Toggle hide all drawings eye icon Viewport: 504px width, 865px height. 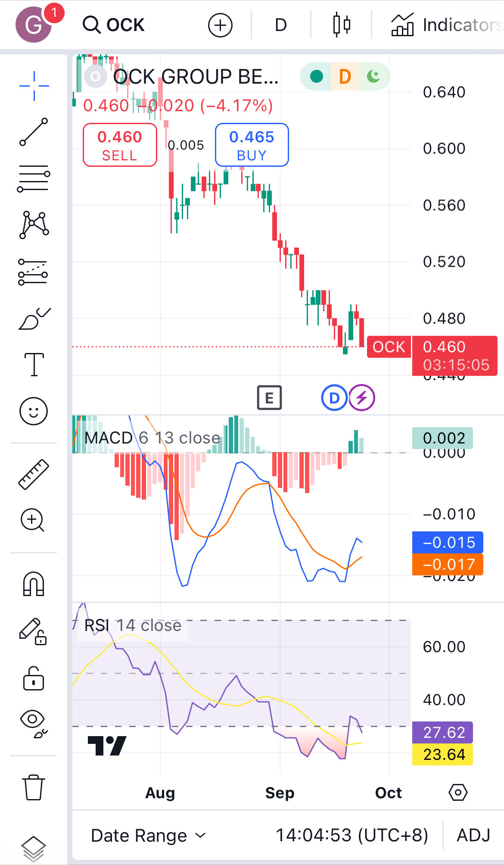[34, 723]
